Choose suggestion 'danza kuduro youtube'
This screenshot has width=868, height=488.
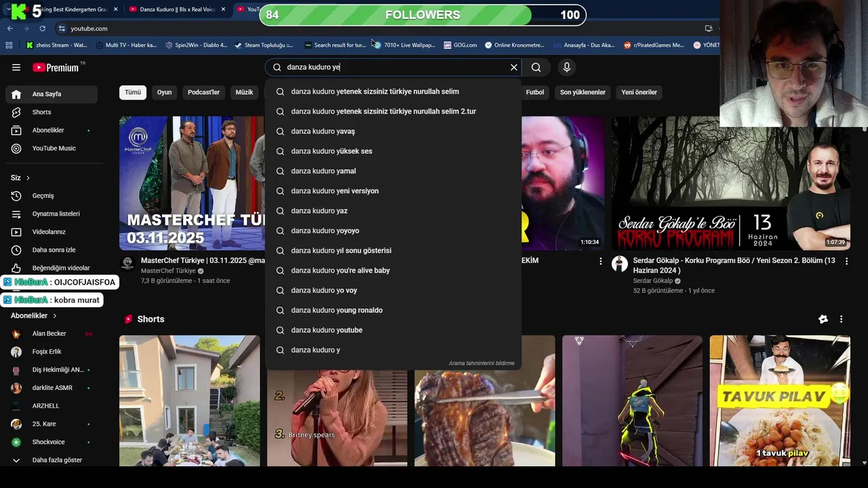click(x=393, y=330)
